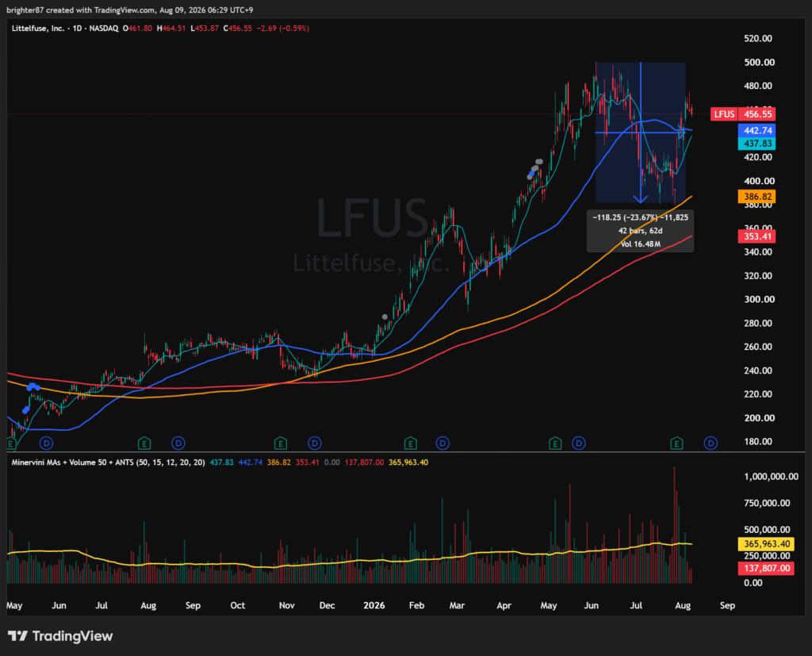Click the cyan 437.83 label on price axis
812x656 pixels.
pyautogui.click(x=757, y=144)
